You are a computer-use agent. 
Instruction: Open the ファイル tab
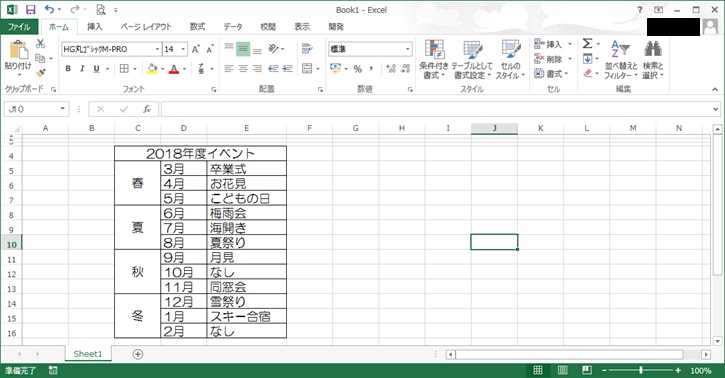(19, 27)
